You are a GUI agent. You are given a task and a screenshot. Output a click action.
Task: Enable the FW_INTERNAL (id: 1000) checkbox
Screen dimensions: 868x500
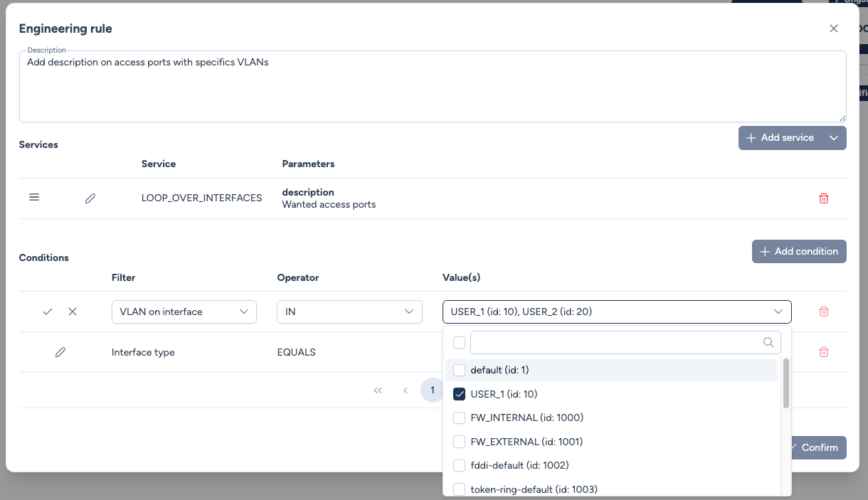(x=460, y=417)
